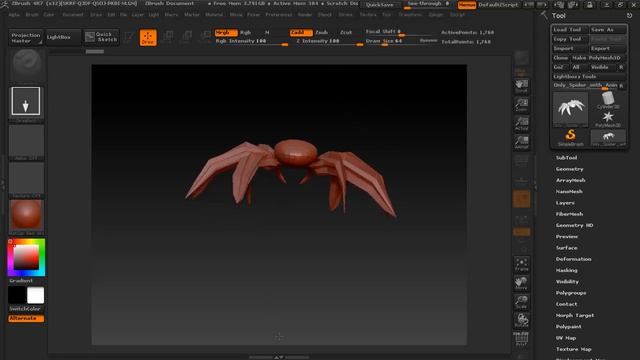Open the stroke type selector with arrow

tap(26, 101)
